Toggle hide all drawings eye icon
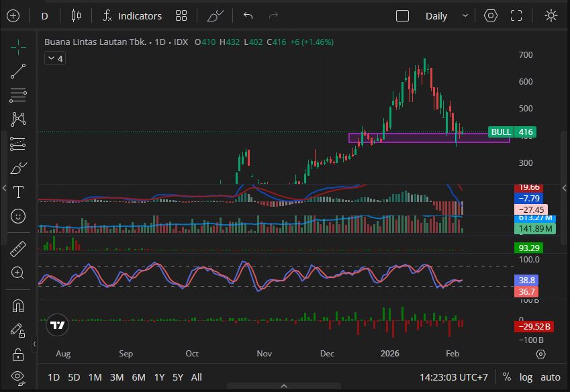This screenshot has height=392, width=570. pyautogui.click(x=18, y=378)
